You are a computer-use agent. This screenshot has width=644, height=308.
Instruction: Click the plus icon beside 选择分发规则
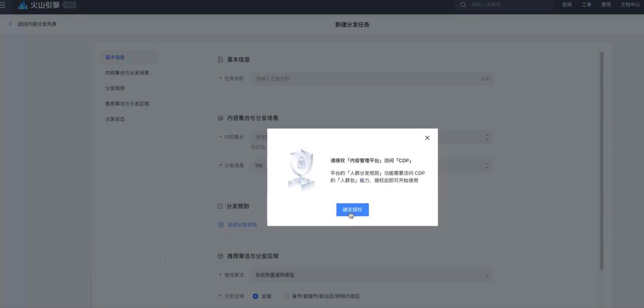pyautogui.click(x=221, y=225)
